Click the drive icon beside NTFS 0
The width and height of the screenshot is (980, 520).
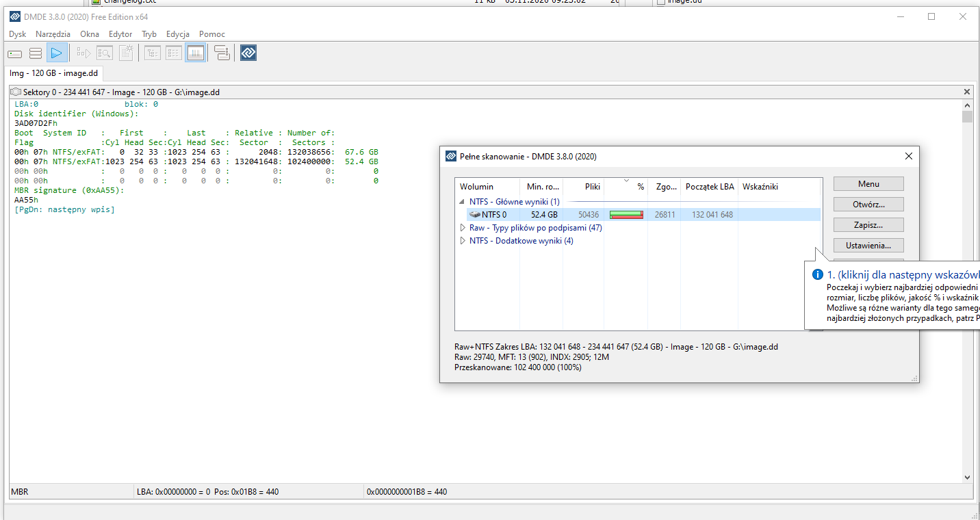[x=475, y=215]
